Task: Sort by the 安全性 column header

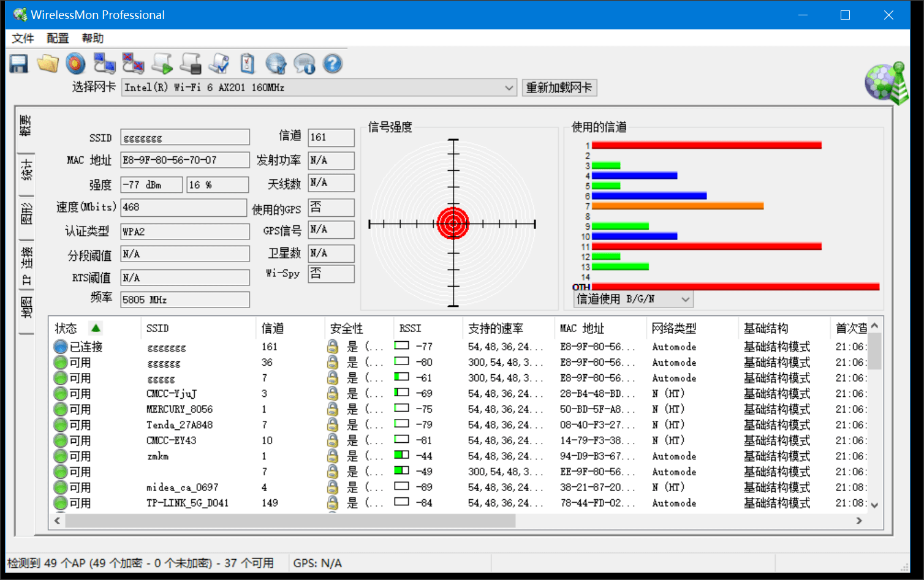Action: [358, 328]
